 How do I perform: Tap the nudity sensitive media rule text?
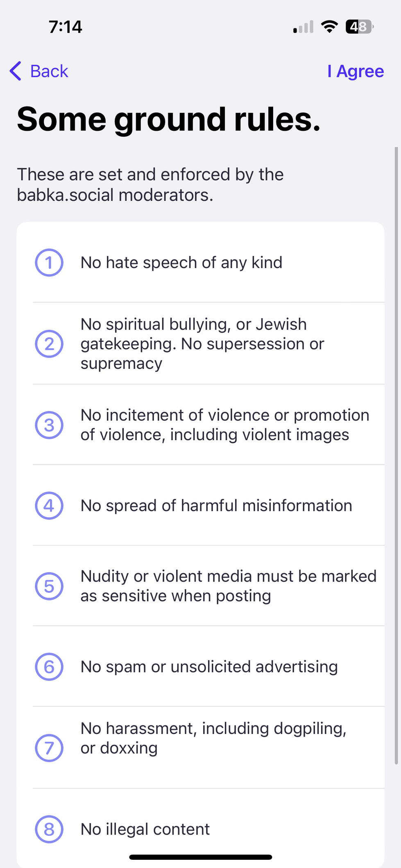tap(228, 586)
